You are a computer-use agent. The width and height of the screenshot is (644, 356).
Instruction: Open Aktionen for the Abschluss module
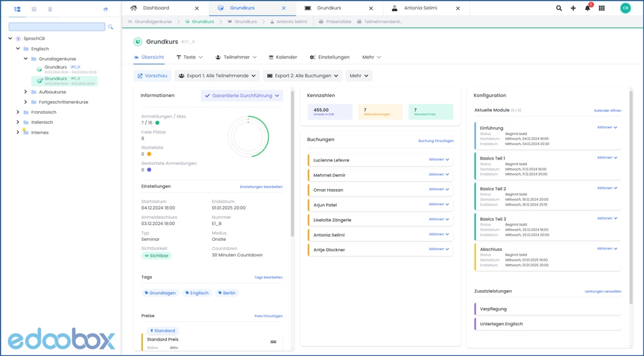click(x=607, y=248)
